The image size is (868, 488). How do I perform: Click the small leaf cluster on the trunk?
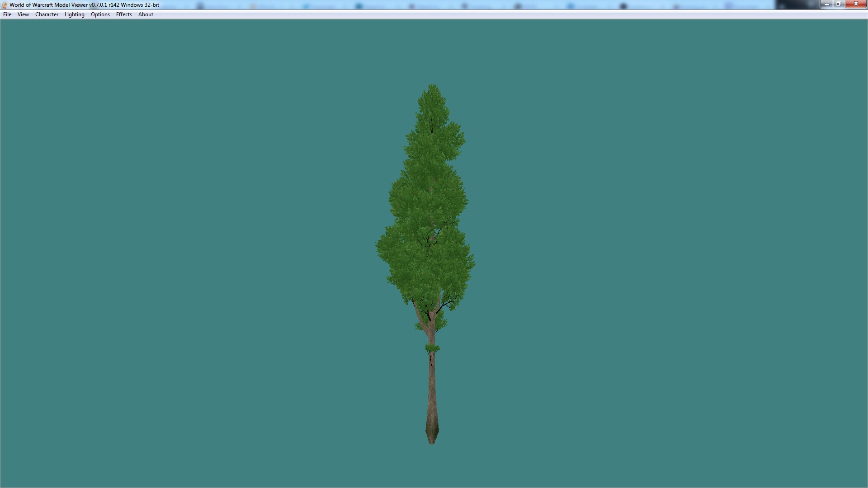coord(432,348)
